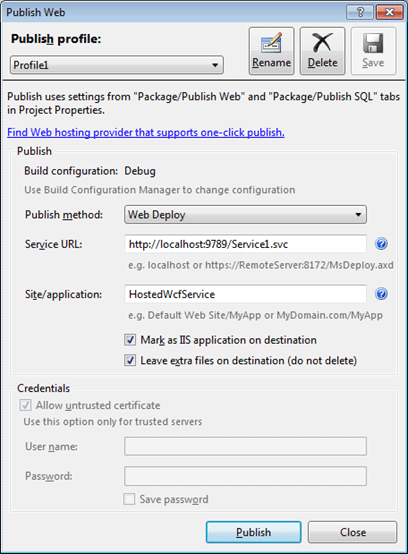Click the User name input field
The width and height of the screenshot is (408, 554).
(x=246, y=446)
